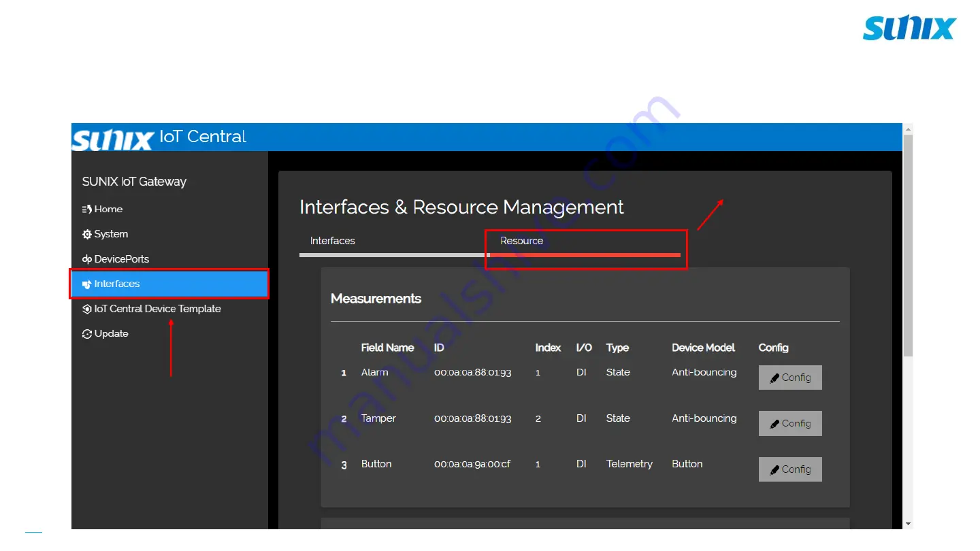Open the System menu label
Image resolution: width=980 pixels, height=551 pixels.
111,234
